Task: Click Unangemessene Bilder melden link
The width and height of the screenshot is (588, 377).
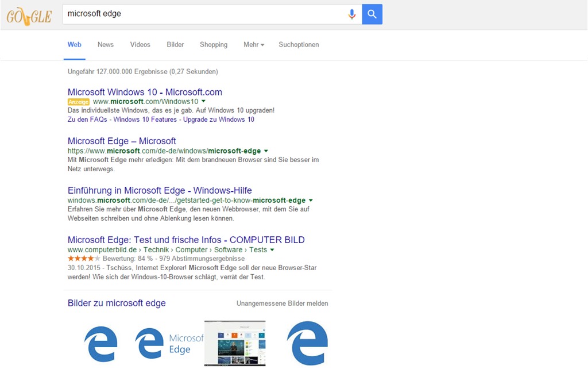Action: (x=282, y=303)
